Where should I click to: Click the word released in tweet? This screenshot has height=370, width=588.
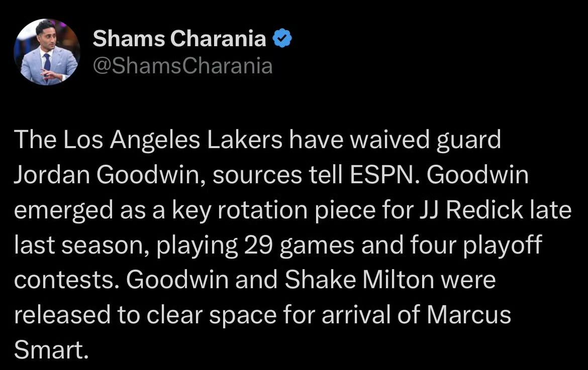(x=62, y=315)
